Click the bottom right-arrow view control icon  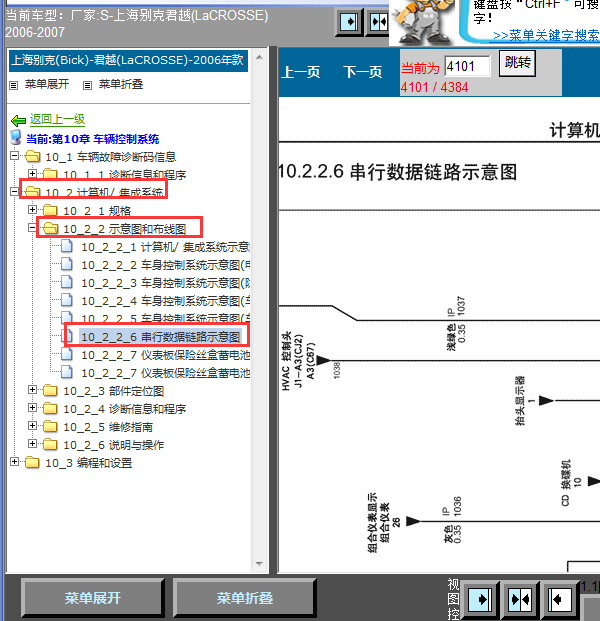tap(480, 600)
